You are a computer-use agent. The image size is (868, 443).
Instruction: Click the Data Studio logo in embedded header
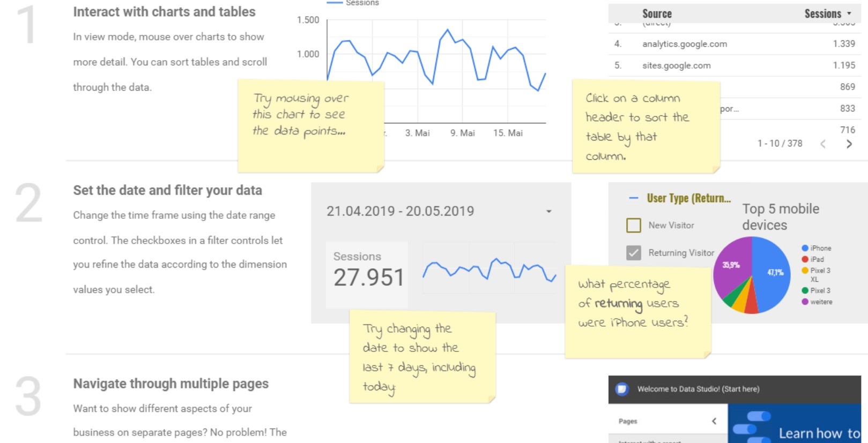coord(622,389)
